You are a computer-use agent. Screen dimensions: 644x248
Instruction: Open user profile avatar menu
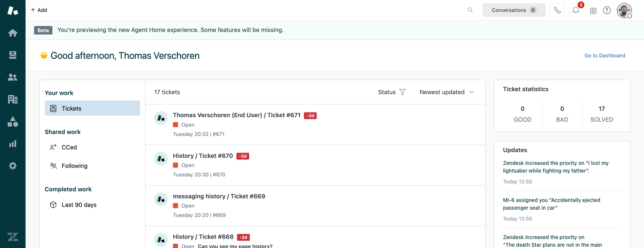[x=624, y=11]
